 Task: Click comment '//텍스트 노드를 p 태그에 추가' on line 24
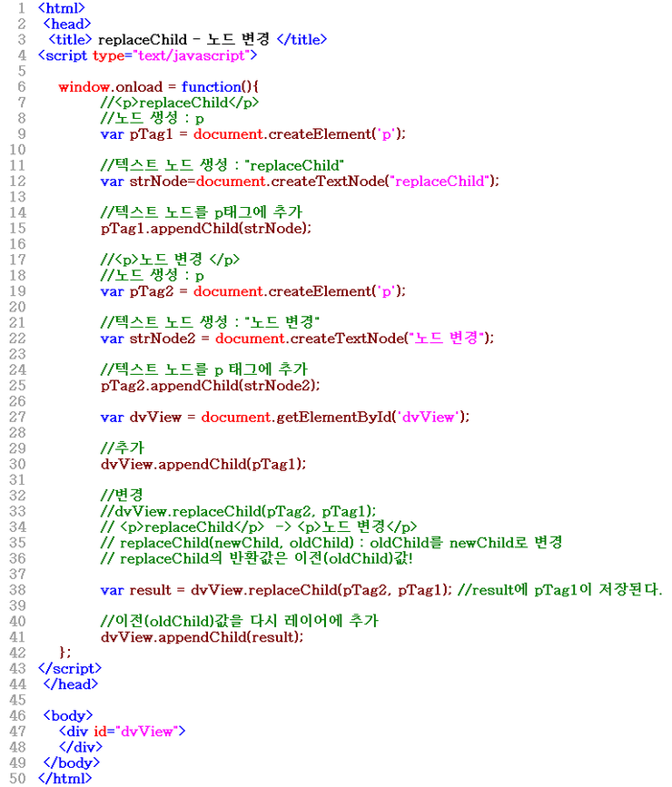204,369
